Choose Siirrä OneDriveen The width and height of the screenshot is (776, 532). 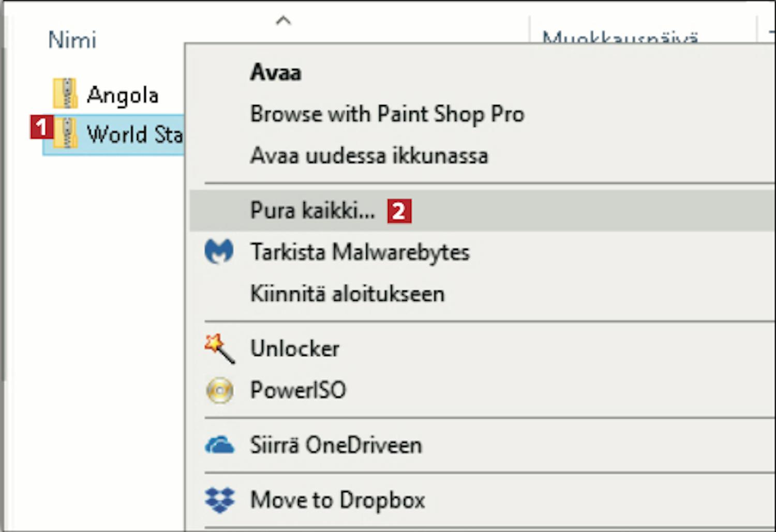(336, 445)
